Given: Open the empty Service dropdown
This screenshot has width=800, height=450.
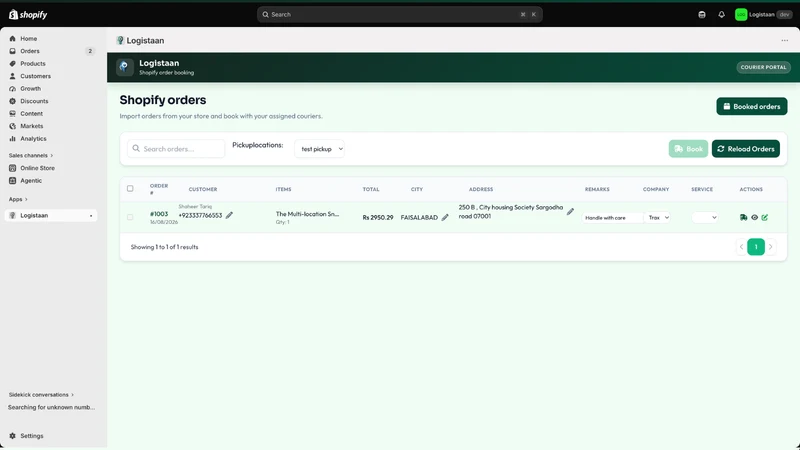Looking at the screenshot, I should [x=705, y=217].
